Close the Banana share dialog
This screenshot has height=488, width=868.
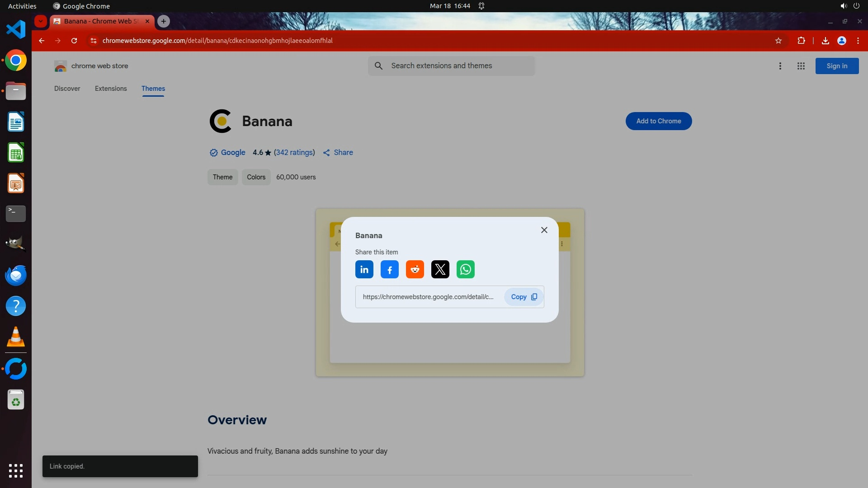[544, 230]
